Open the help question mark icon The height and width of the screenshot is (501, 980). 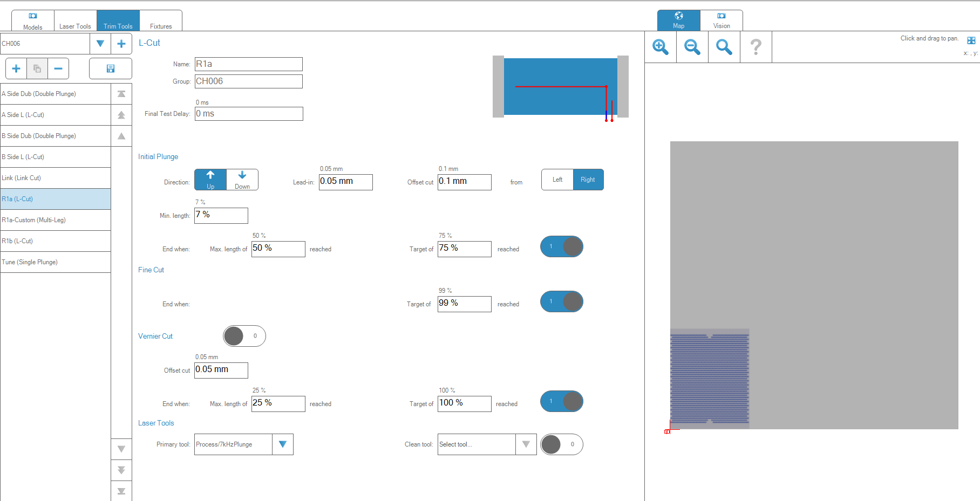pyautogui.click(x=756, y=47)
